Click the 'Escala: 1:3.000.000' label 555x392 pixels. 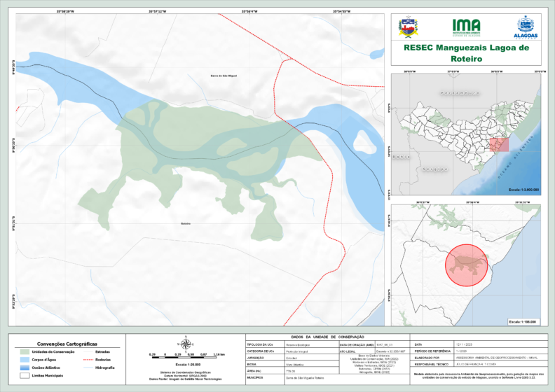(524, 190)
